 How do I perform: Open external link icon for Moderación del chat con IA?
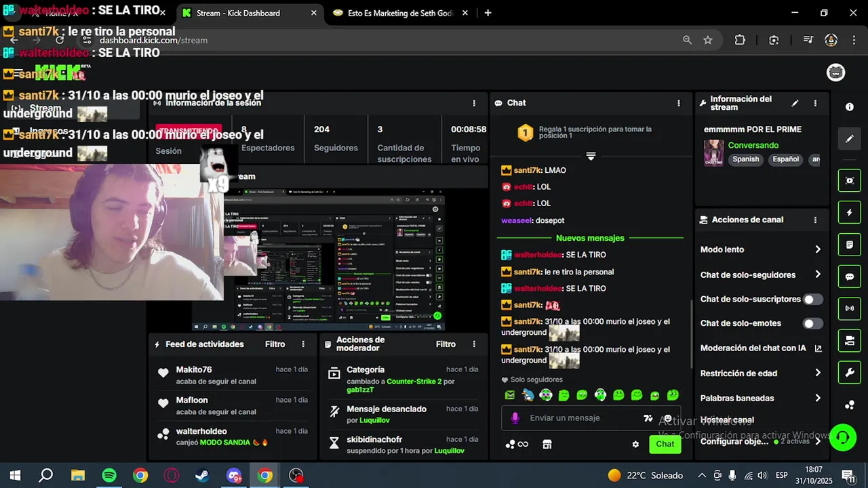tap(818, 348)
